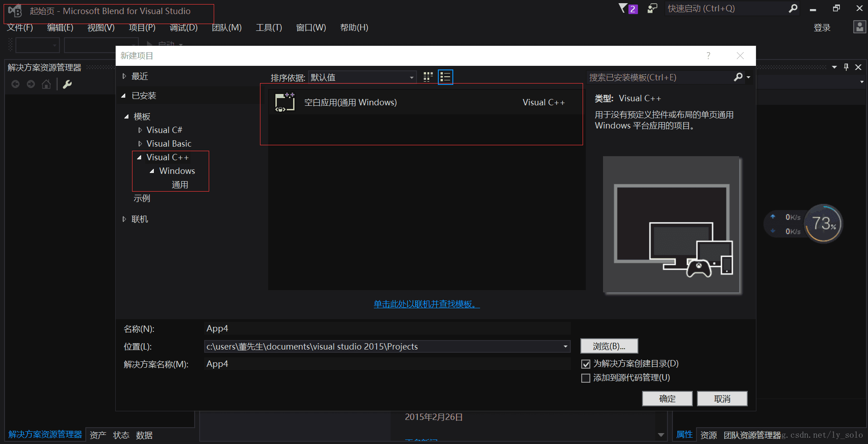
Task: Open the search options dropdown arrow
Action: pyautogui.click(x=749, y=77)
